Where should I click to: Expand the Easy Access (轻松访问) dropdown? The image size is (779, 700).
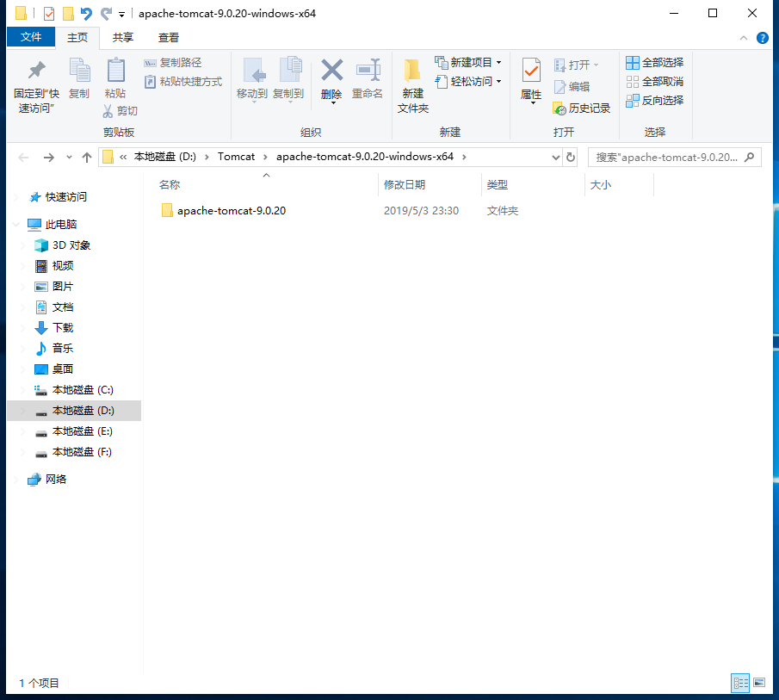pos(468,82)
